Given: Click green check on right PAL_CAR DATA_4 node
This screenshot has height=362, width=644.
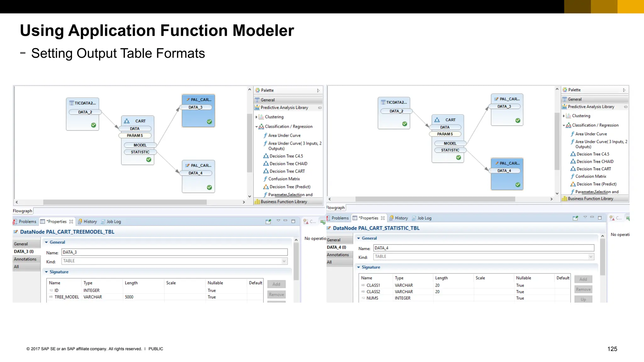Looking at the screenshot, I should click(518, 185).
